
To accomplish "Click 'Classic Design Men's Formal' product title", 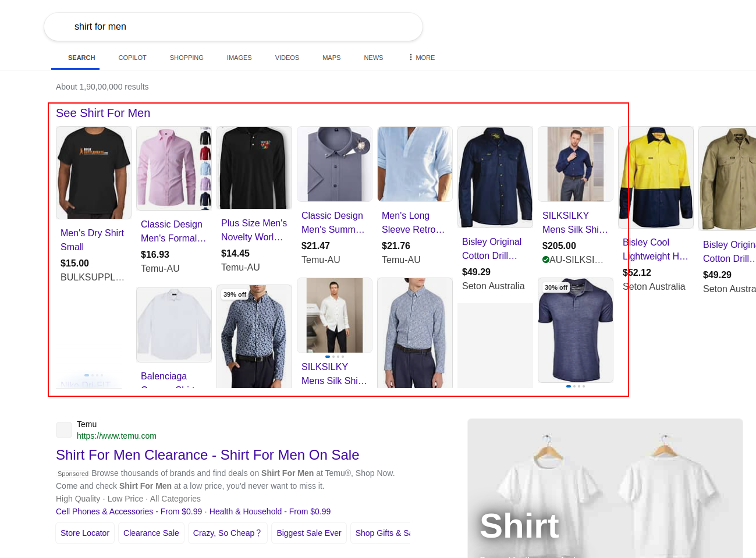I will 173,231.
